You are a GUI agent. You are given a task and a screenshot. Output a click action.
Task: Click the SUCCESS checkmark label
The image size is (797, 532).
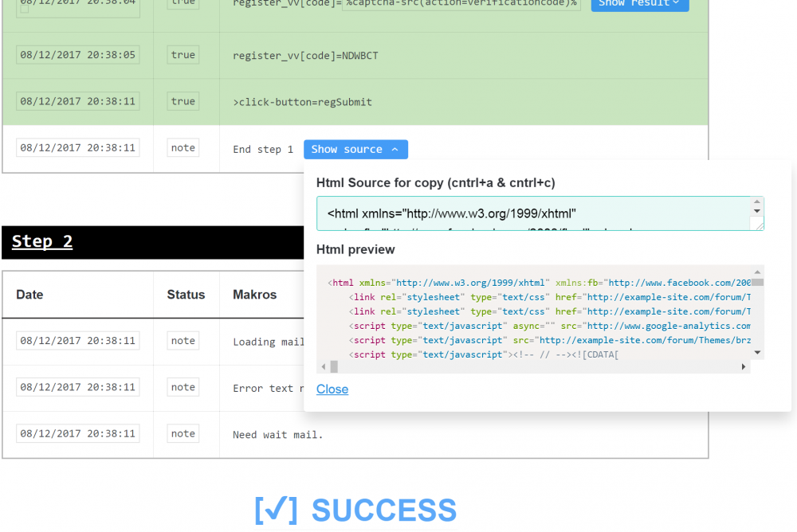[355, 510]
